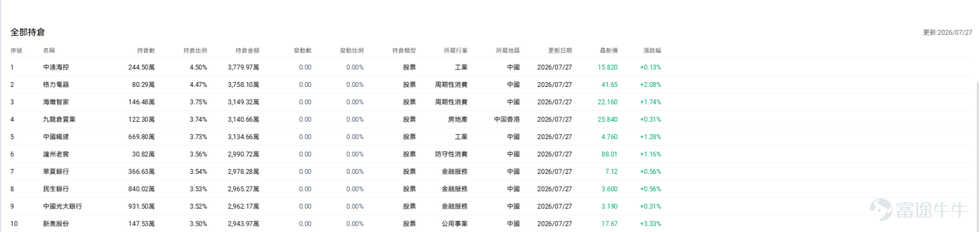980x232 pixels.
Task: Open stock 新奧股份
Action: (x=56, y=224)
